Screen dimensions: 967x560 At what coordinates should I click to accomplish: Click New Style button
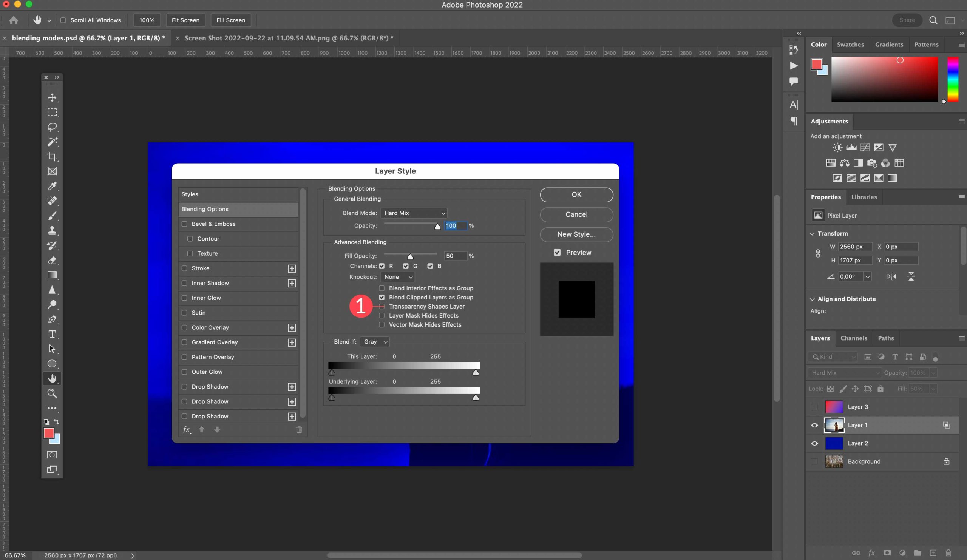(576, 233)
